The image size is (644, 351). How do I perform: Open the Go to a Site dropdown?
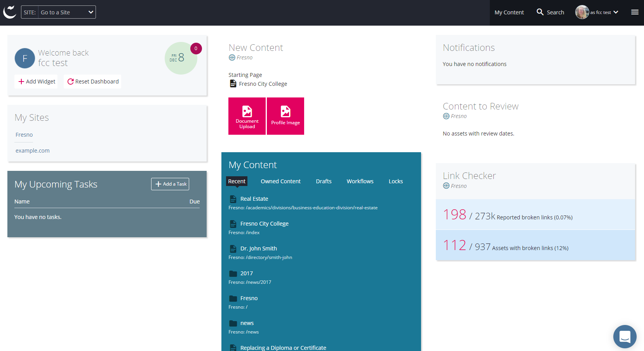[67, 12]
